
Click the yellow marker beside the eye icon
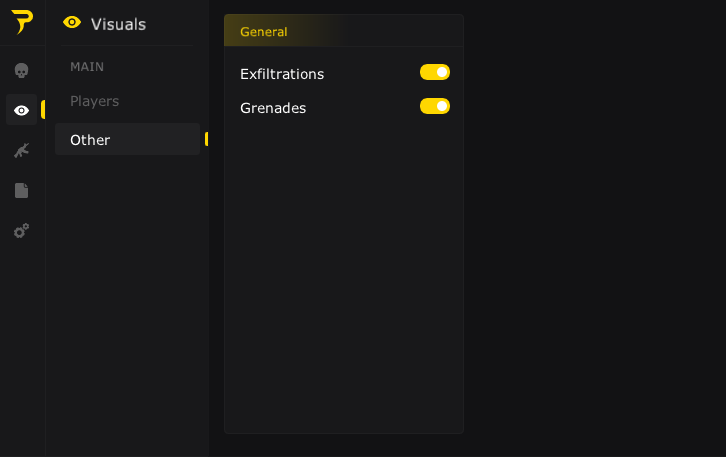[43, 109]
